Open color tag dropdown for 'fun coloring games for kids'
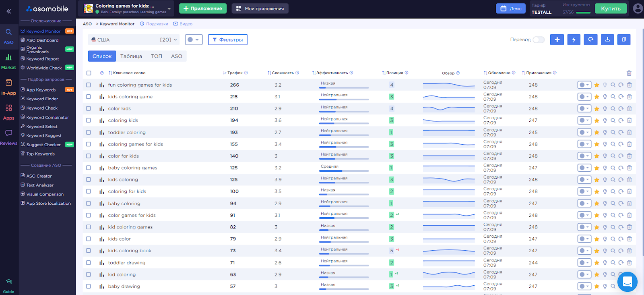 [x=584, y=85]
